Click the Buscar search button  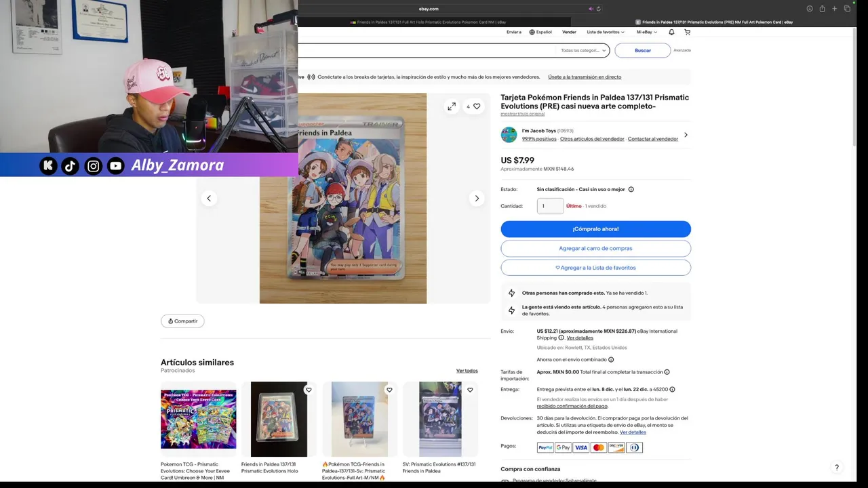(x=643, y=50)
